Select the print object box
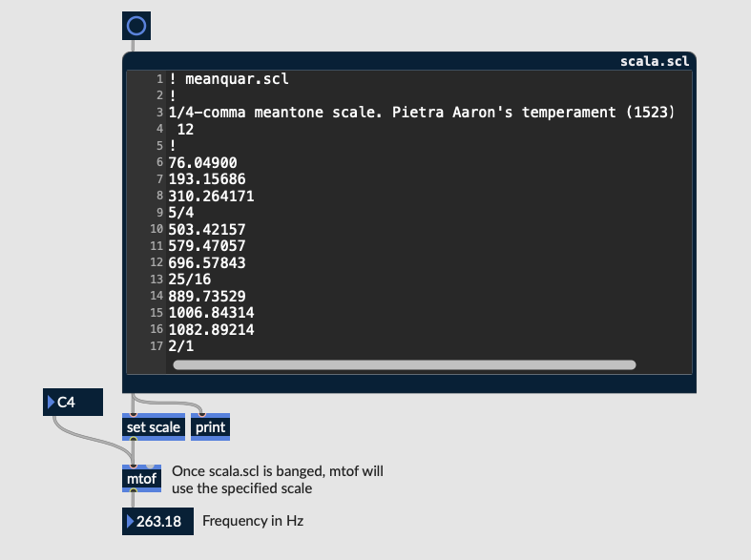751x560 pixels. [x=210, y=427]
